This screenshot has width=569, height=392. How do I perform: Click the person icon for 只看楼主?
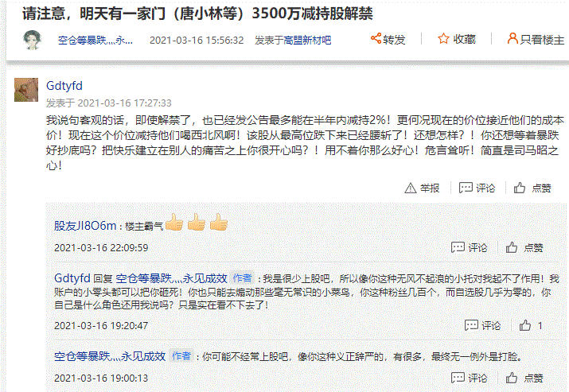pyautogui.click(x=512, y=38)
